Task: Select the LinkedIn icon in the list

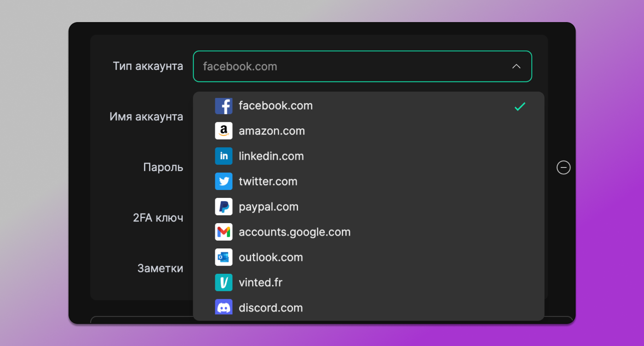Action: (224, 156)
